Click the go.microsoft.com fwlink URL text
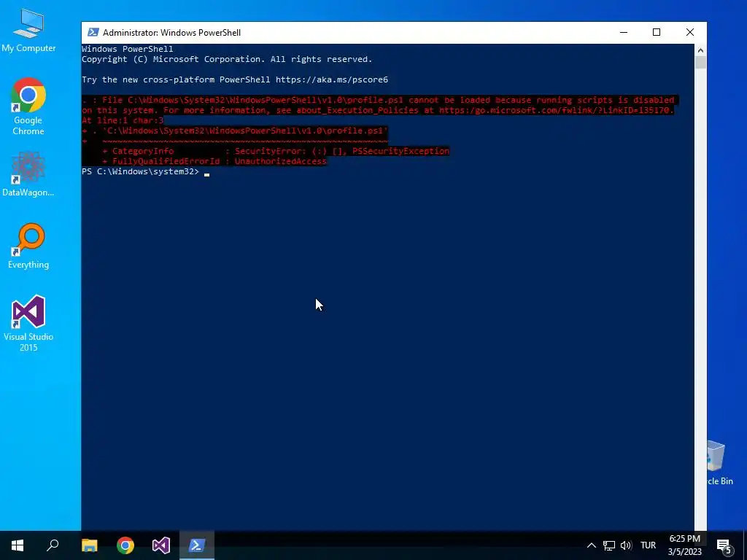Image resolution: width=747 pixels, height=560 pixels. pos(557,110)
